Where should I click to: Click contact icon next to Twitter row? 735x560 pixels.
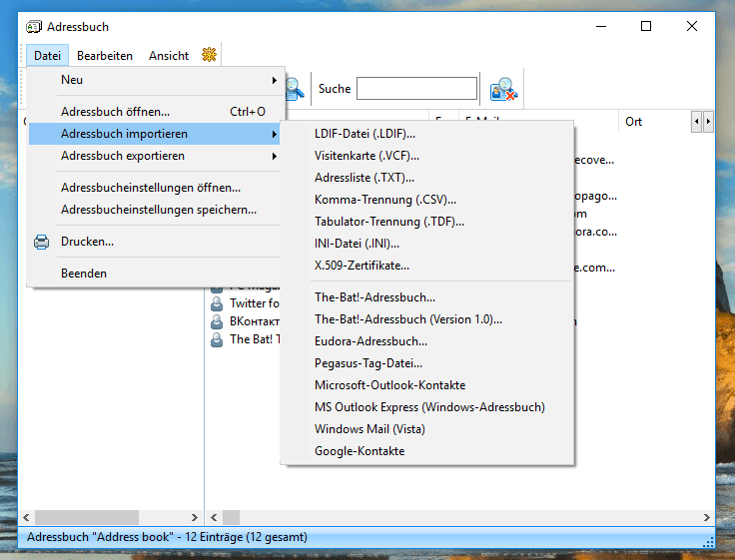coord(217,303)
